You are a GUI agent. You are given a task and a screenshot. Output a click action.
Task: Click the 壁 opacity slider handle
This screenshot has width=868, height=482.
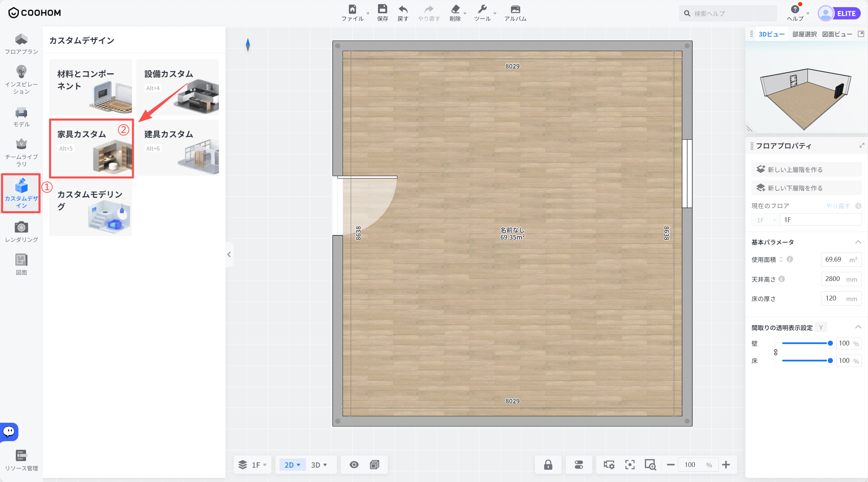830,343
